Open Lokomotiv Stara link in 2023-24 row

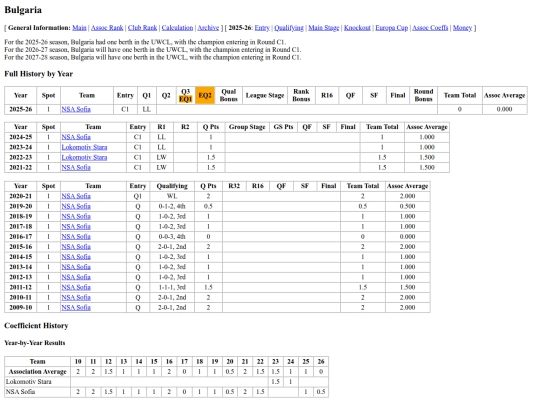[x=84, y=147]
